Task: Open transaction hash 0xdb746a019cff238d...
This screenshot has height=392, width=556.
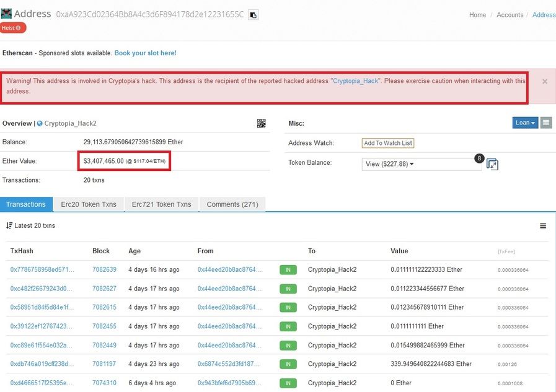Action: pos(42,364)
